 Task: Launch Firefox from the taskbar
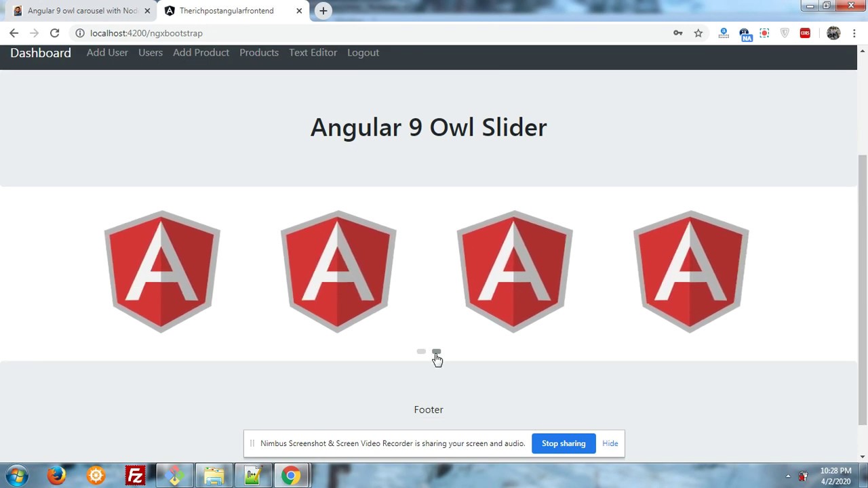coord(56,476)
